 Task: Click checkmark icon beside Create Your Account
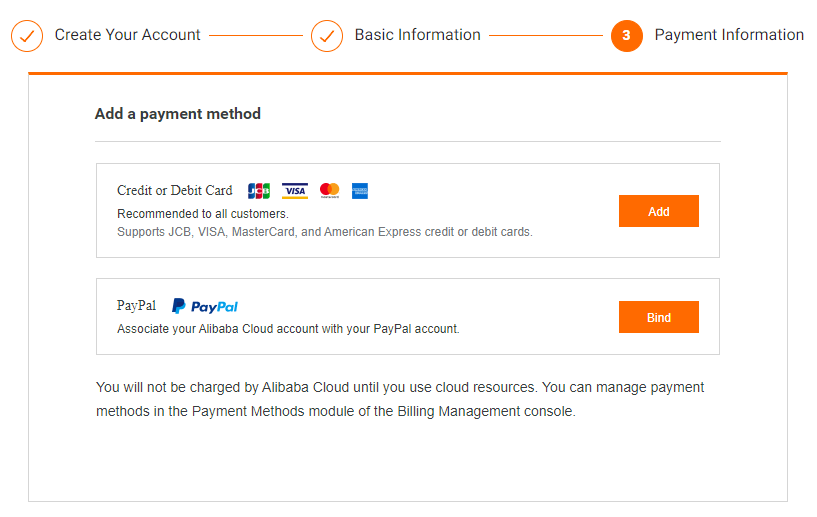[27, 36]
